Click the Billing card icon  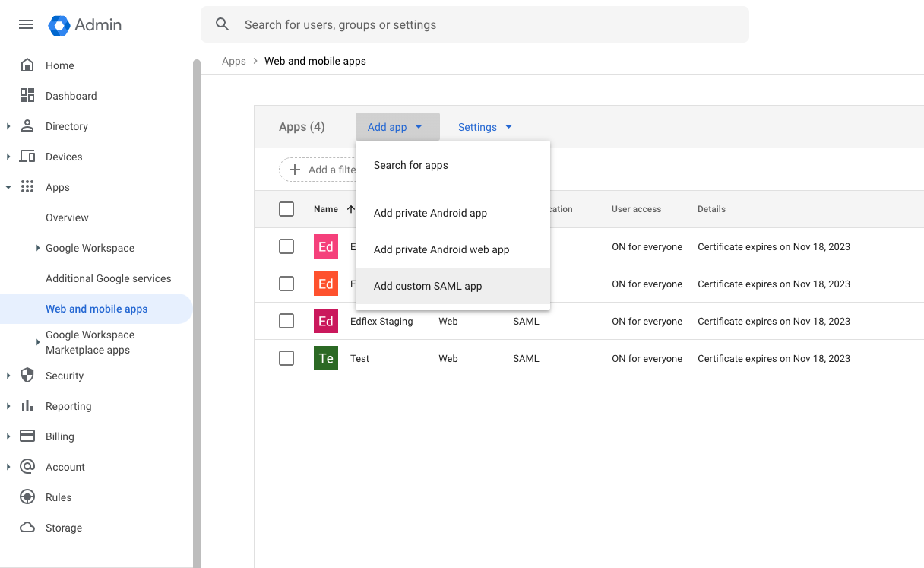[x=27, y=436]
